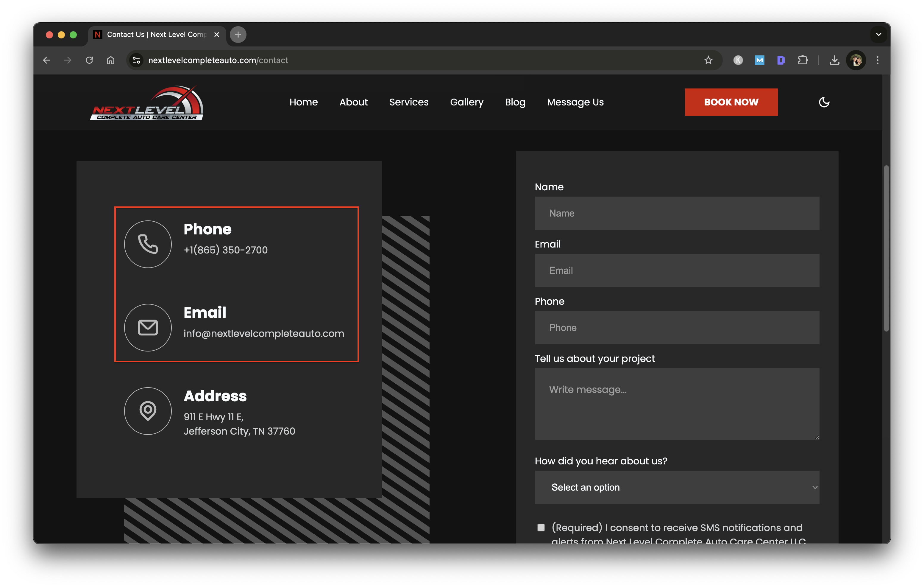The width and height of the screenshot is (924, 588).
Task: Expand the tab search dropdown arrow
Action: [x=878, y=35]
